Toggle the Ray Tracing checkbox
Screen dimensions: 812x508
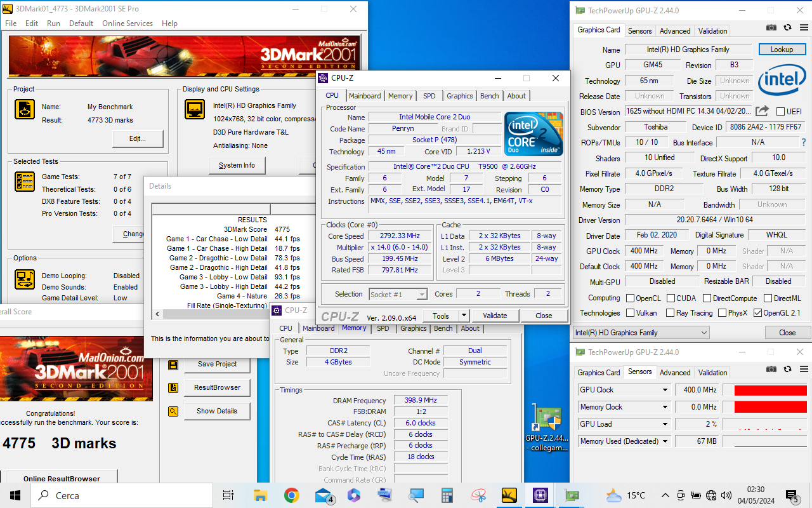click(x=669, y=313)
